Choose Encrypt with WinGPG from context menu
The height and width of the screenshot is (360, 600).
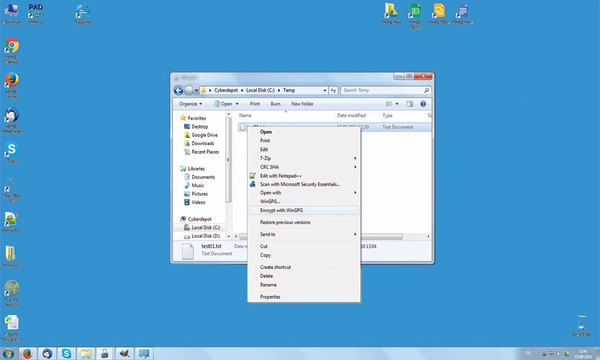coord(304,210)
